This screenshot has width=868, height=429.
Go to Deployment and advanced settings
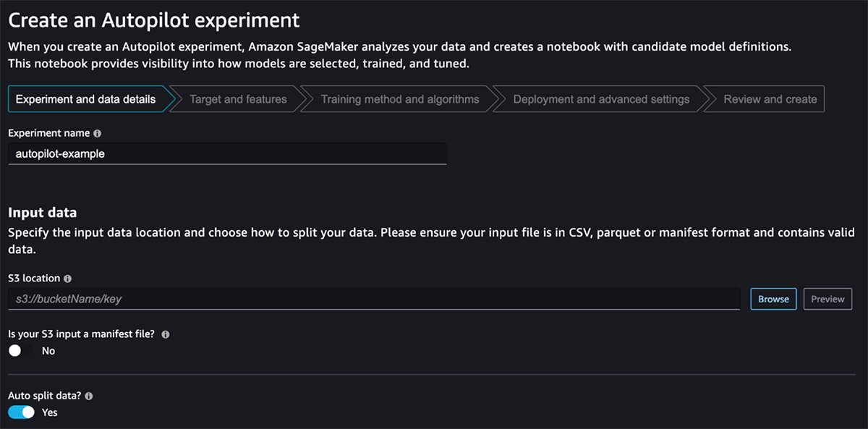(x=600, y=99)
